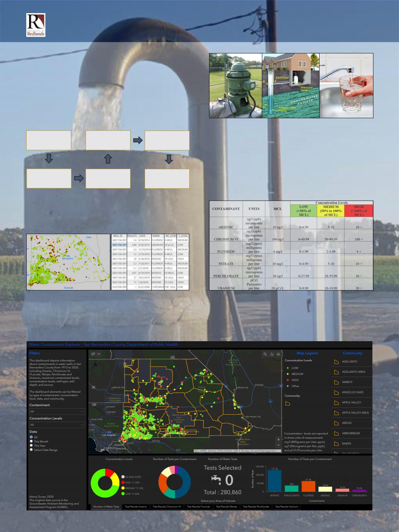The height and width of the screenshot is (532, 399).
Task: Click the map selection tool icon
Action: 93,354
